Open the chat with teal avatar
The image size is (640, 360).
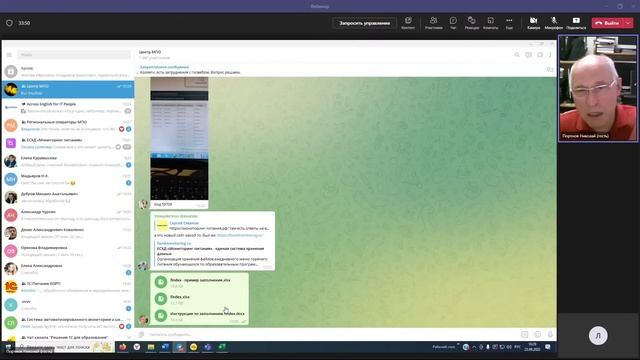tap(68, 305)
